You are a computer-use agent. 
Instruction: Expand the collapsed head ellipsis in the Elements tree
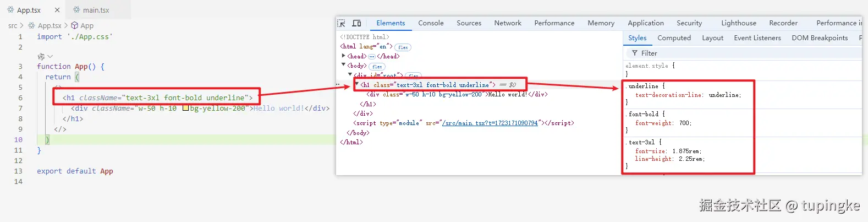(372, 56)
